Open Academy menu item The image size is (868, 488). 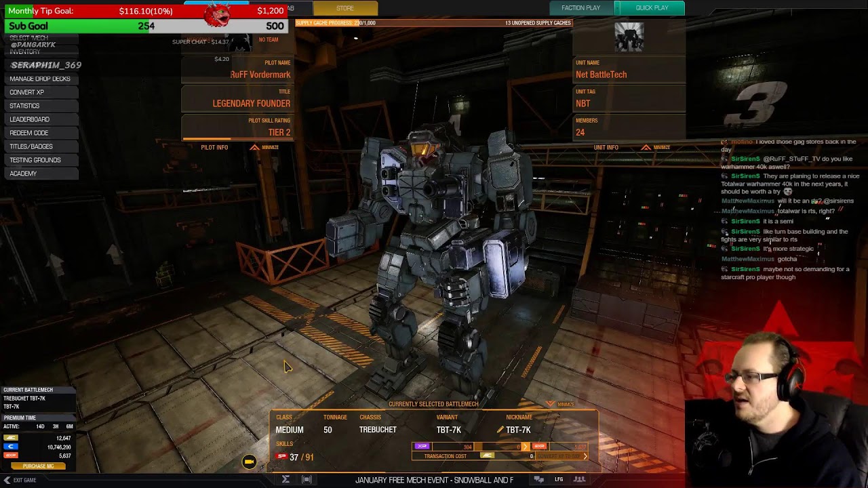pyautogui.click(x=40, y=174)
